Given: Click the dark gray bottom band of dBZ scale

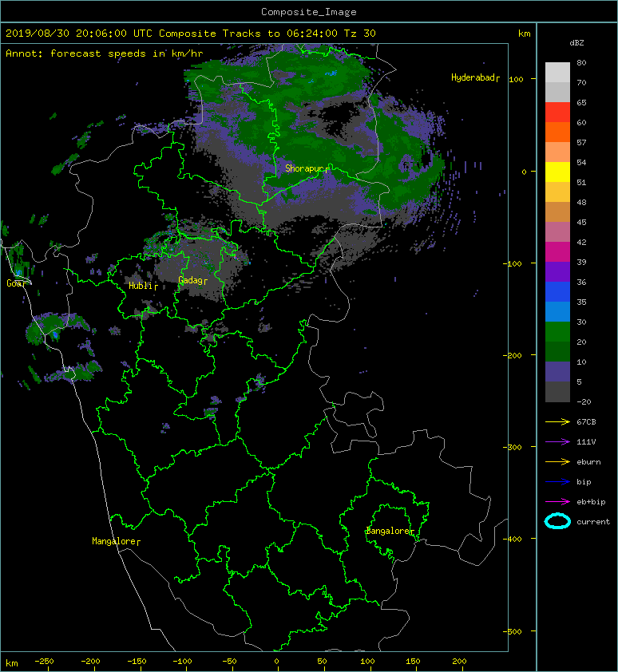Looking at the screenshot, I should pyautogui.click(x=557, y=392).
